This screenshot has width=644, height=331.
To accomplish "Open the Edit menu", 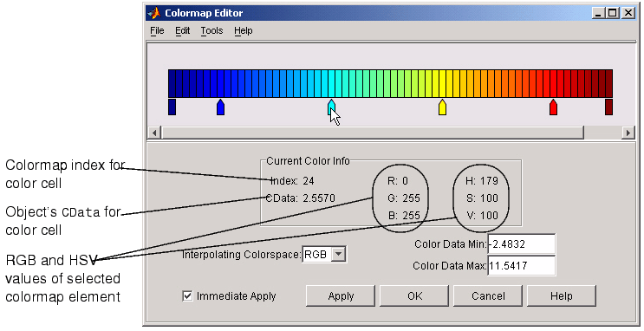I will point(182,31).
